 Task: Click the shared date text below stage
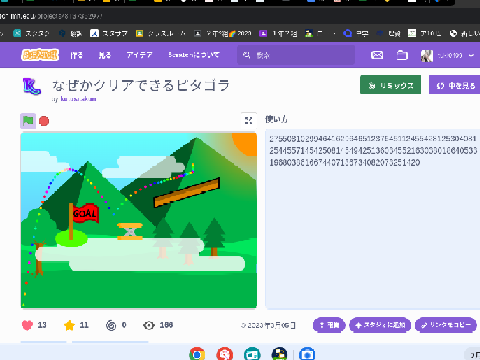coord(269,325)
